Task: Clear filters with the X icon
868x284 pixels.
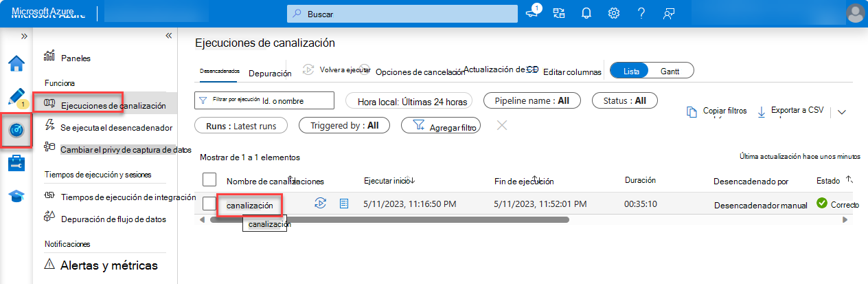Action: coord(502,124)
